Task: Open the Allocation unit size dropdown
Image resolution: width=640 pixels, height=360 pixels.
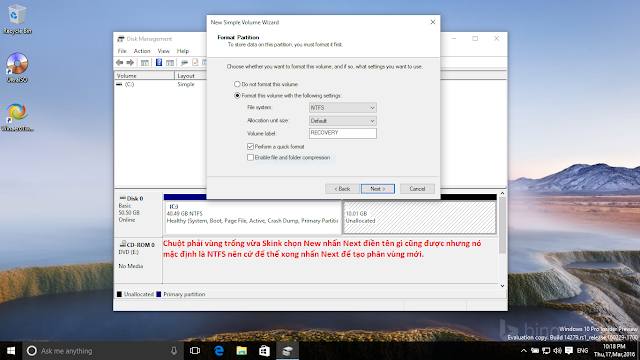Action: click(342, 121)
